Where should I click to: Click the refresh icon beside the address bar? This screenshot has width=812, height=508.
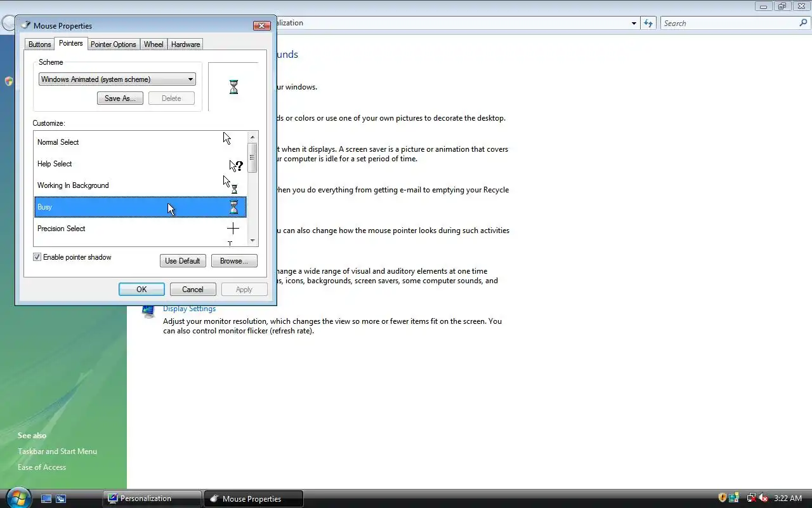point(648,23)
